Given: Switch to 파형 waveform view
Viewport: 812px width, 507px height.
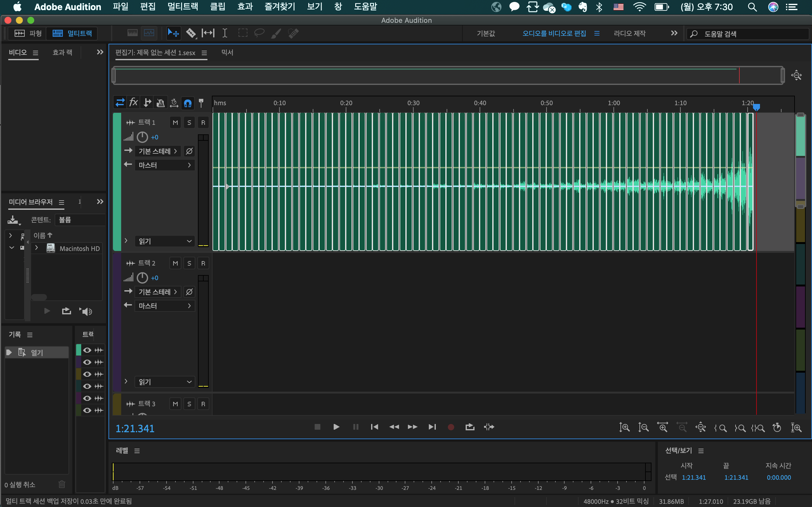Looking at the screenshot, I should click(x=28, y=33).
